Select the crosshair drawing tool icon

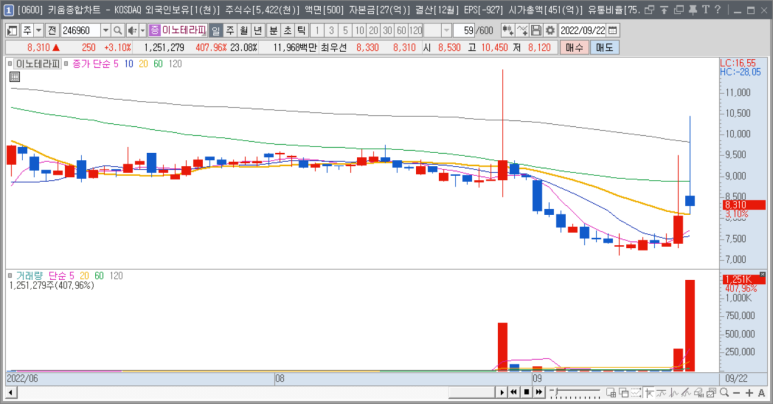[x=649, y=393]
